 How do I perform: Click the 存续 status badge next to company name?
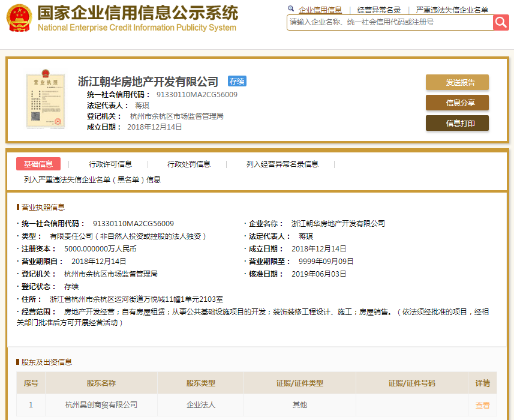coord(237,81)
